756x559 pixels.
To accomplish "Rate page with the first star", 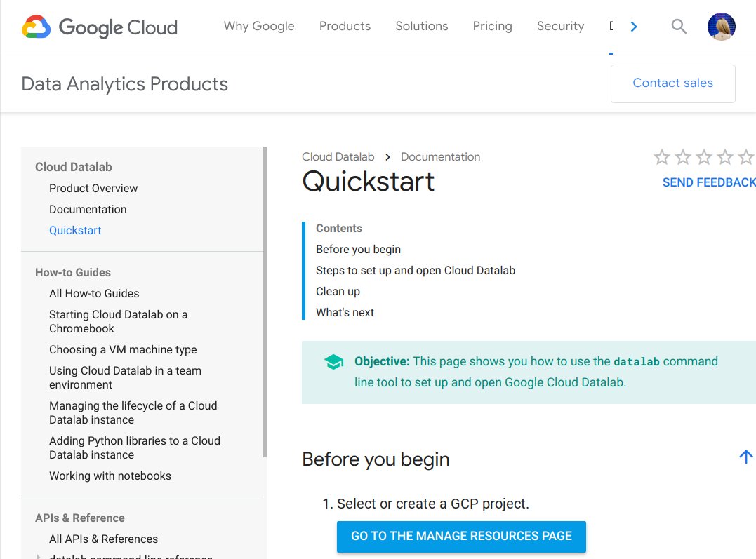I will click(x=661, y=156).
